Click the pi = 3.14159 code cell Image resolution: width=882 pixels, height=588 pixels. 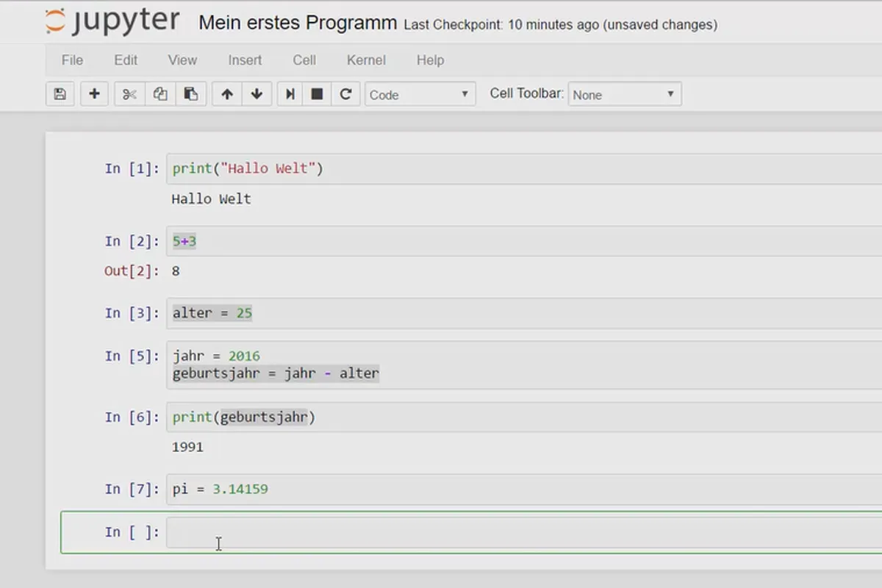(x=524, y=489)
